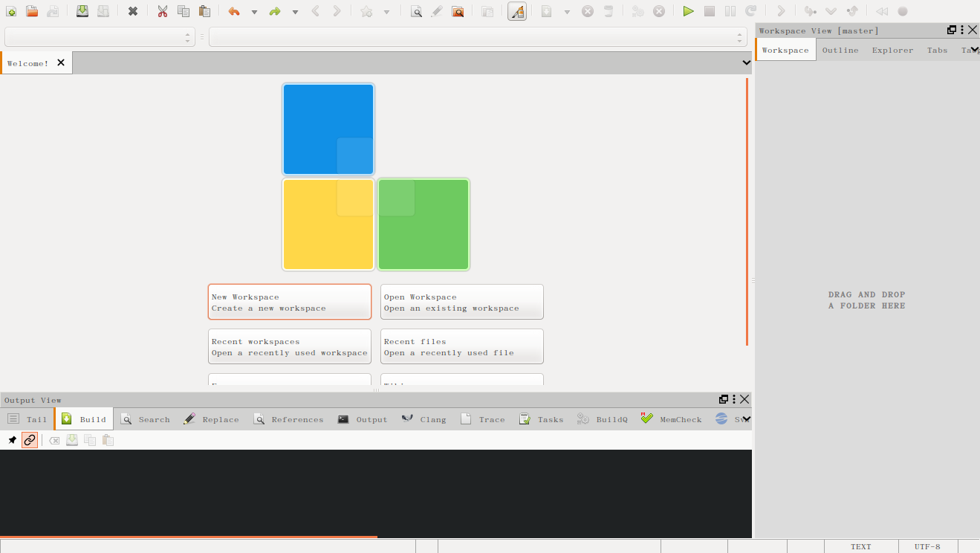The width and height of the screenshot is (980, 553).
Task: Open the MemCheck output tab
Action: tap(672, 419)
